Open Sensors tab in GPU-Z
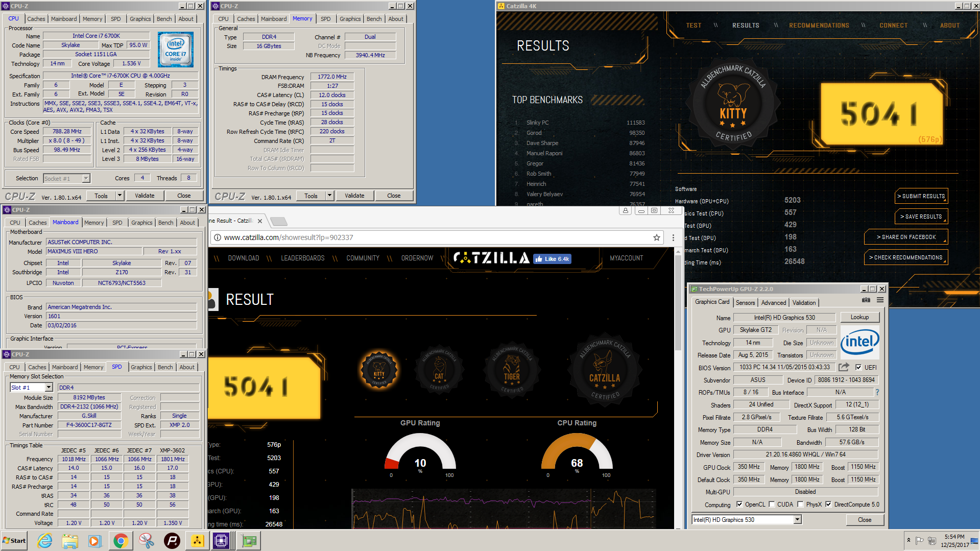 pos(745,303)
